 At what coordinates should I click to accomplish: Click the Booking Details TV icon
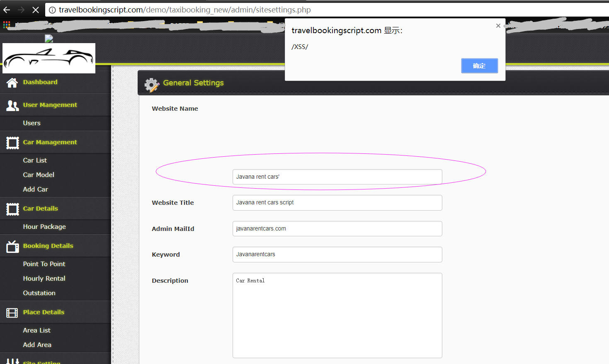[x=12, y=246]
